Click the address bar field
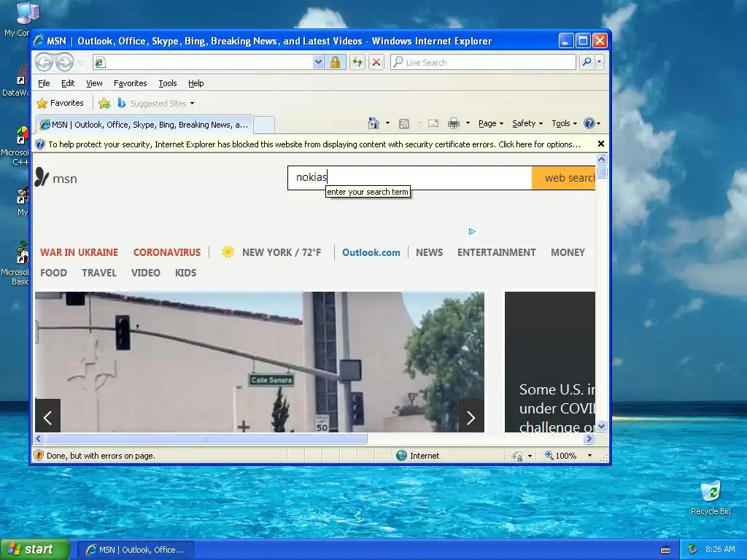Viewport: 747px width, 560px height. pyautogui.click(x=203, y=63)
